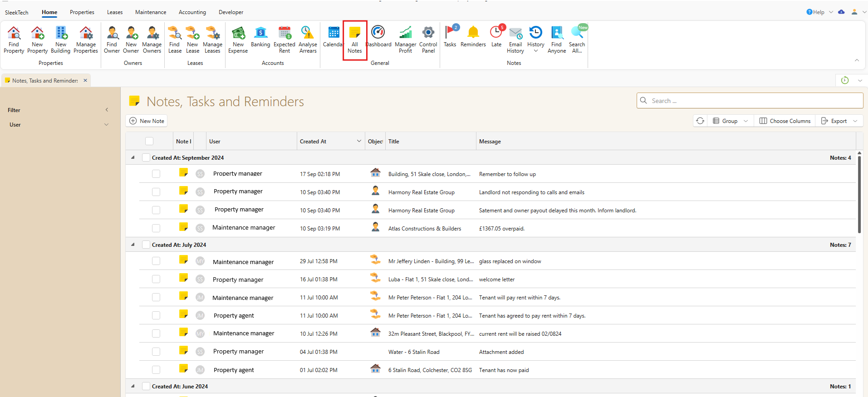Open Manager Profit report
Screen dimensions: 868x397
tap(406, 39)
